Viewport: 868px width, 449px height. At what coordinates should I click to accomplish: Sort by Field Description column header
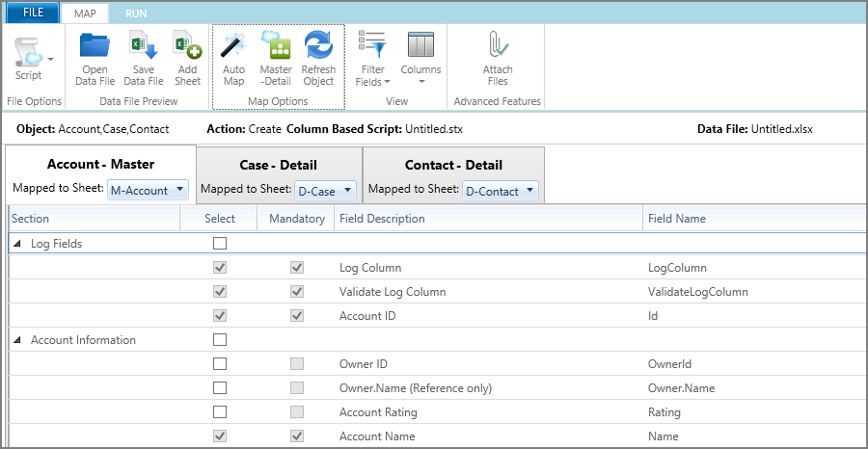pyautogui.click(x=488, y=219)
